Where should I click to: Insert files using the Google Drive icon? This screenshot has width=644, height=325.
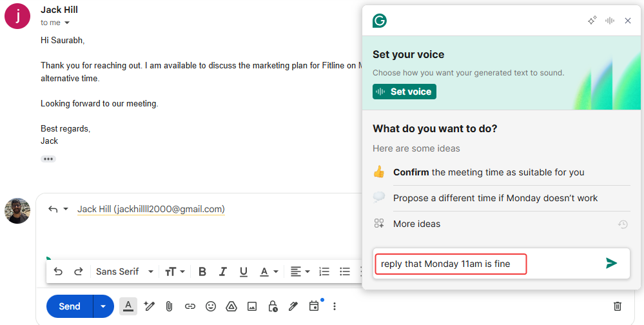tap(231, 306)
